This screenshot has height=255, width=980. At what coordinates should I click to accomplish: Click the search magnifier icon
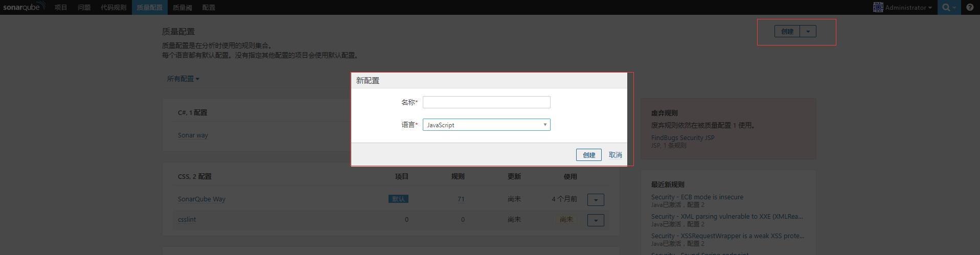click(x=946, y=7)
